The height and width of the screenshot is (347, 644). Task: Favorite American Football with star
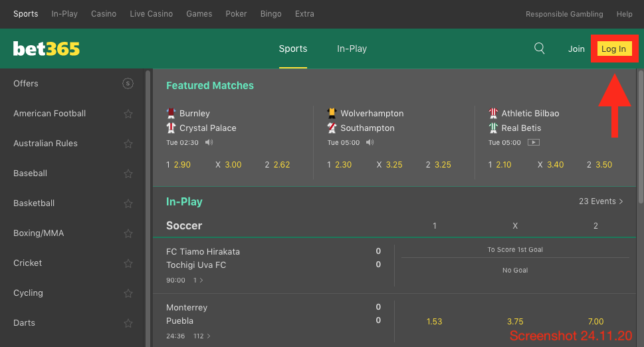pyautogui.click(x=128, y=114)
